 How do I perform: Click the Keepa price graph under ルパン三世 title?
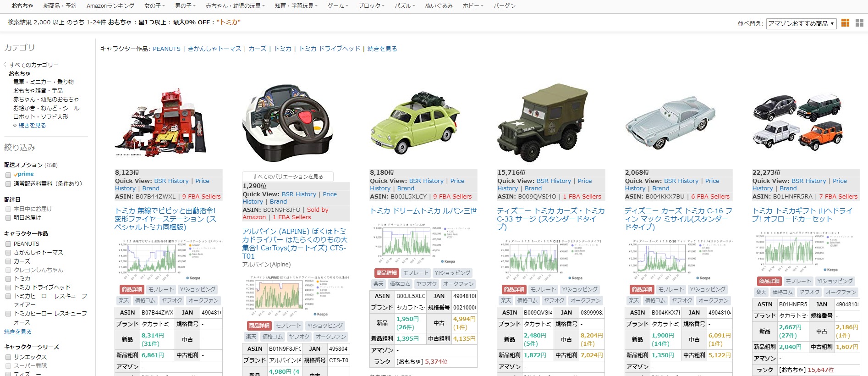point(415,243)
